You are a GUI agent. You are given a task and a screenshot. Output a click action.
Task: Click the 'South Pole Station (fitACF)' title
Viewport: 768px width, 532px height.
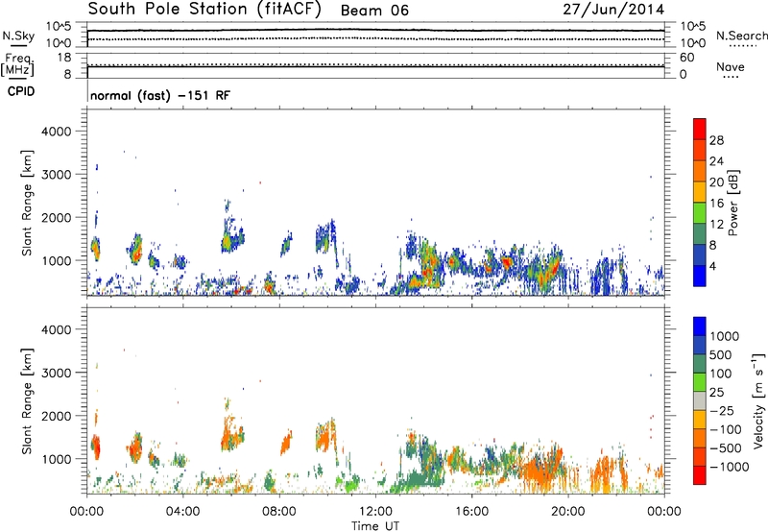[x=204, y=10]
